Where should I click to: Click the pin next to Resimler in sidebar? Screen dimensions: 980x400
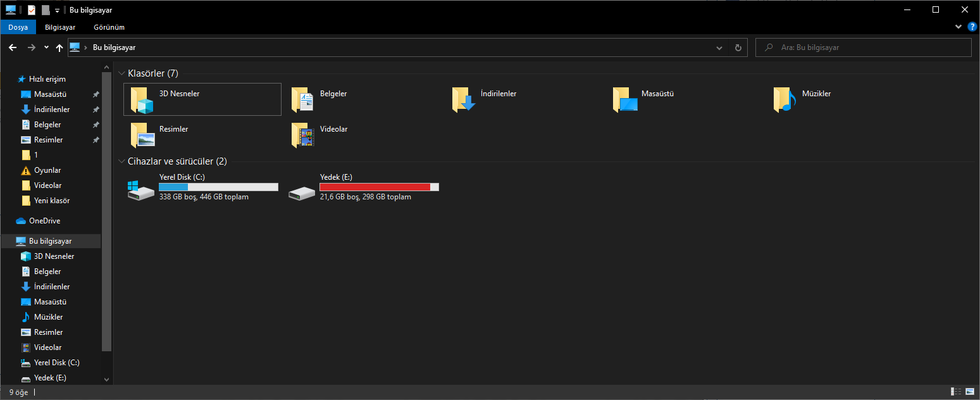pyautogui.click(x=96, y=140)
